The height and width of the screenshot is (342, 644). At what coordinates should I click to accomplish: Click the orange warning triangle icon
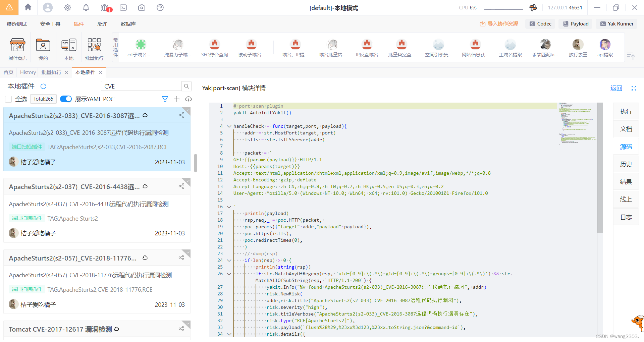9,7
